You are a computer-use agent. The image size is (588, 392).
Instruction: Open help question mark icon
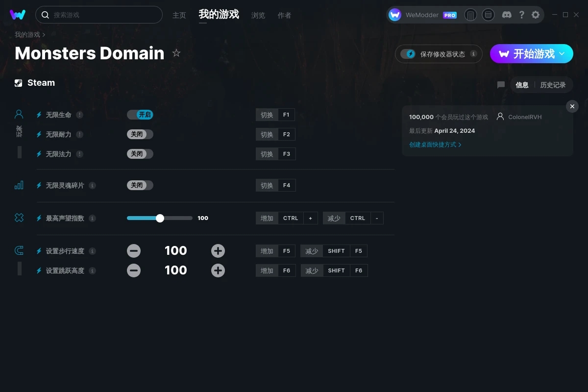coord(521,15)
